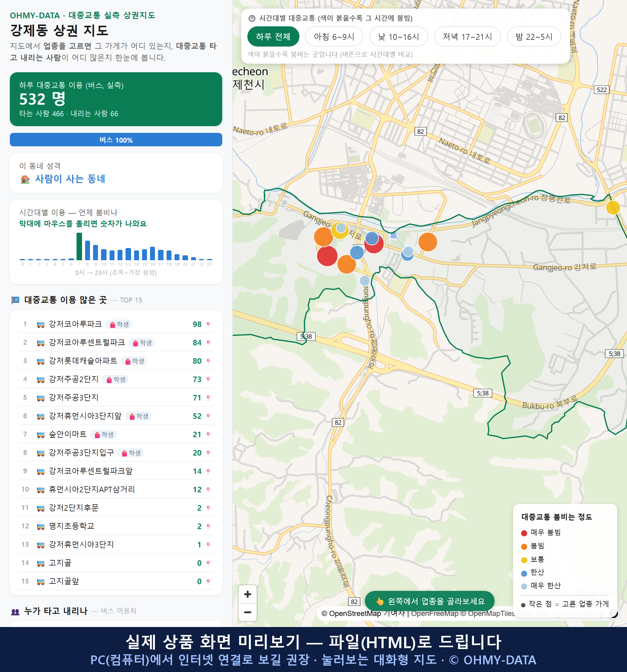627x672 pixels.
Task: Select the 하루 전체 time filter
Action: point(273,36)
